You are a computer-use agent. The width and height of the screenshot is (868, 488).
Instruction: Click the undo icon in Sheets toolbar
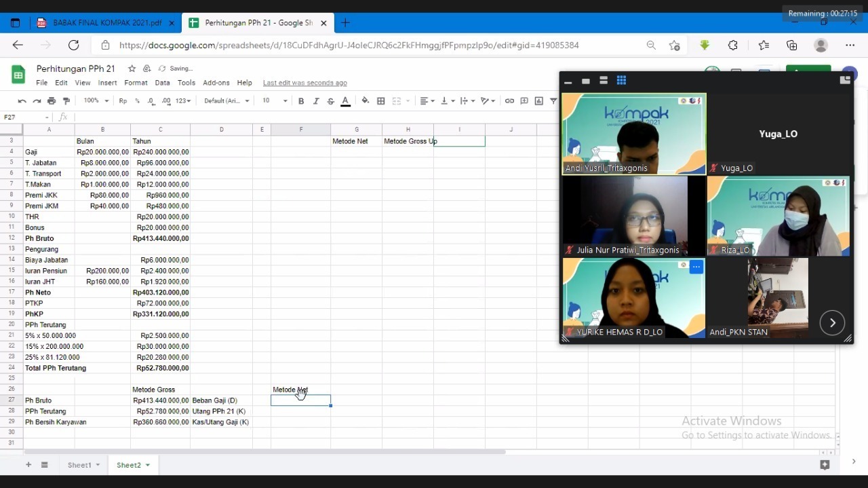point(22,101)
